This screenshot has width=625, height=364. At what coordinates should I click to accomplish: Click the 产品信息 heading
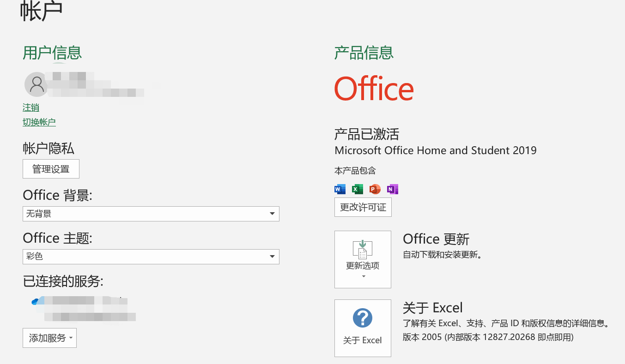[x=364, y=53]
